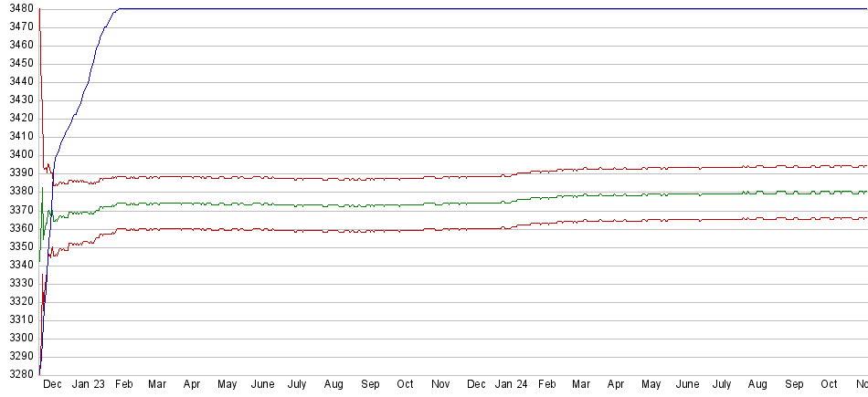Screen dimensions: 868x397
Task: Click the flat black line at the top
Action: [457, 9]
